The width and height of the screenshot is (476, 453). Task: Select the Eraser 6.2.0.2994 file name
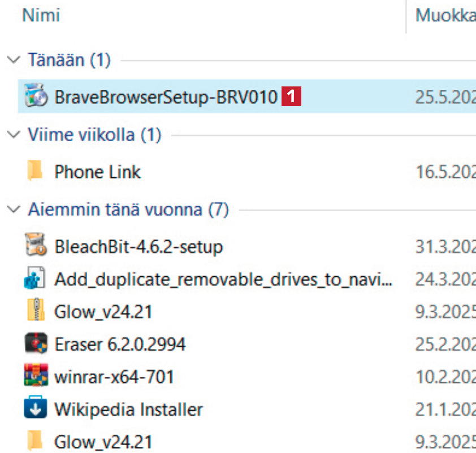pyautogui.click(x=120, y=345)
